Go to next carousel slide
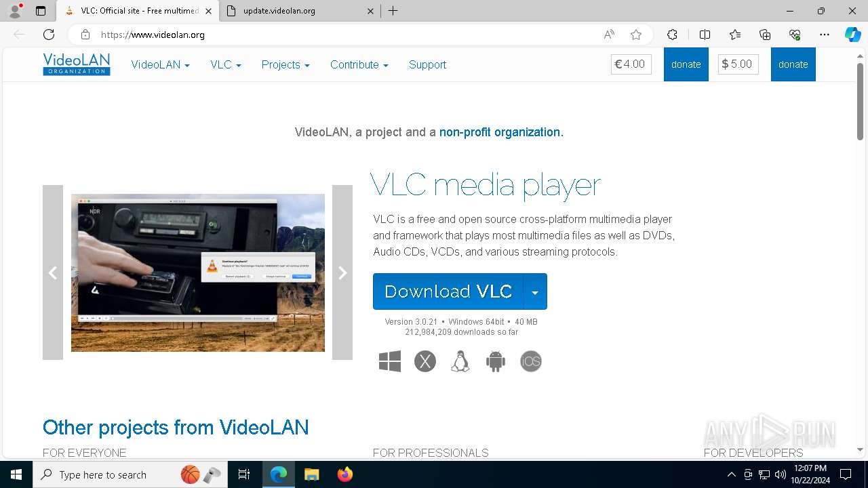 click(x=342, y=272)
